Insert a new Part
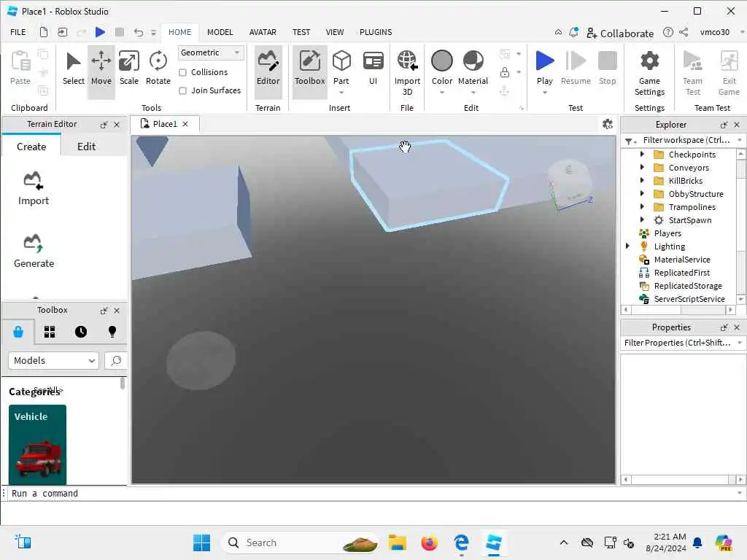The width and height of the screenshot is (747, 560). click(x=341, y=68)
